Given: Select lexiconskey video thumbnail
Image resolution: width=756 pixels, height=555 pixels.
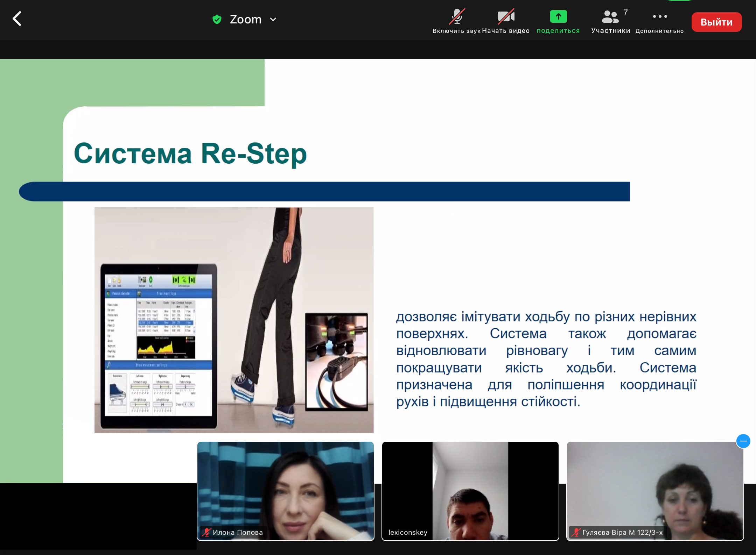Looking at the screenshot, I should 470,491.
